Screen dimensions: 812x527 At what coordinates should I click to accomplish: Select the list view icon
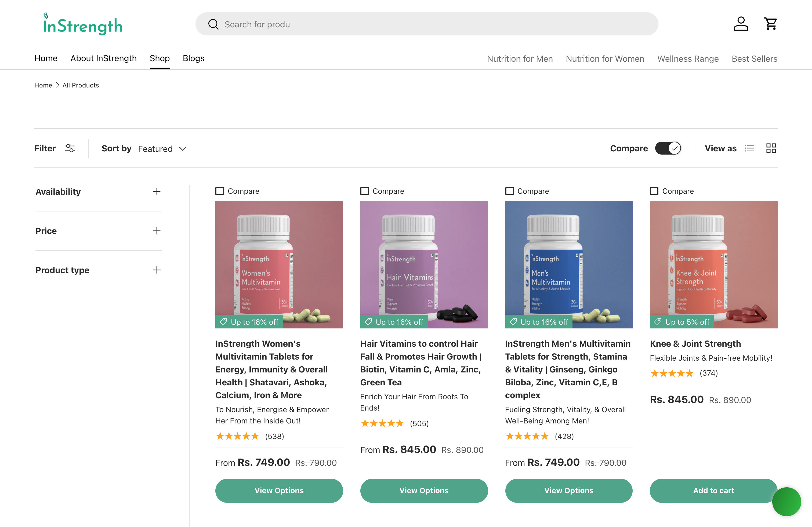(x=750, y=148)
